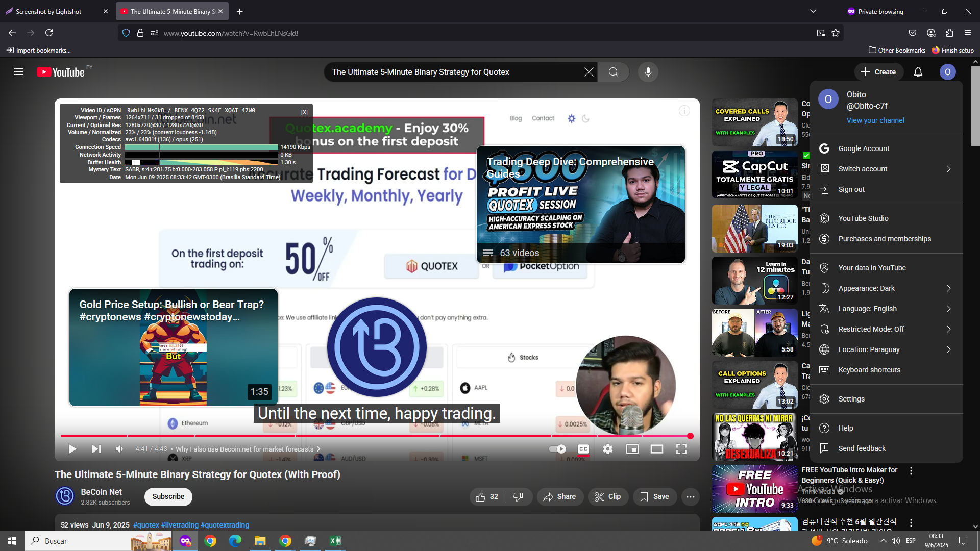Open YouTube notifications bell

point(918,72)
